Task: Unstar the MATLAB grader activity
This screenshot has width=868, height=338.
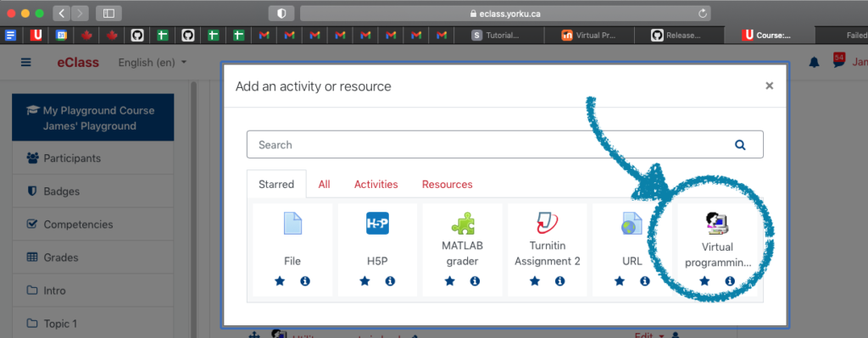Action: pos(449,281)
